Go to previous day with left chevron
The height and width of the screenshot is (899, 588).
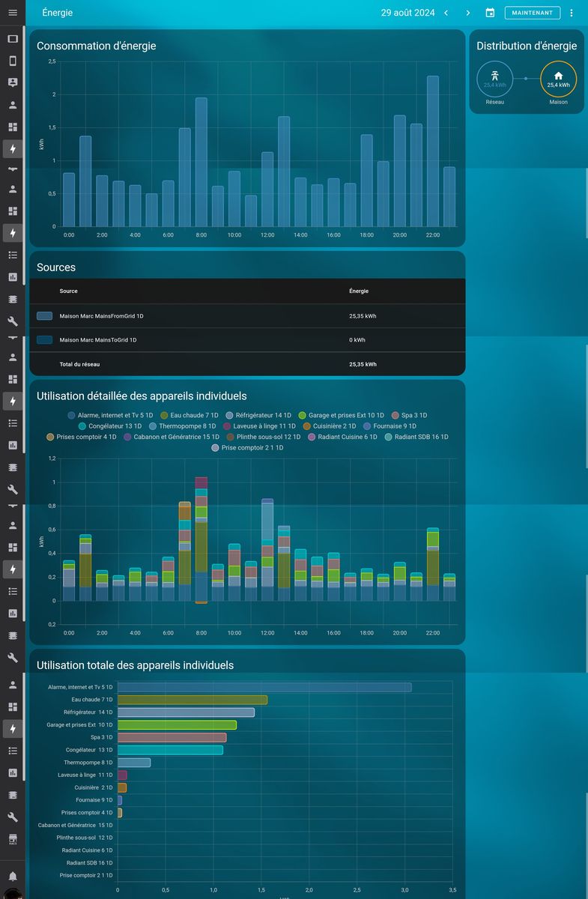[x=446, y=13]
